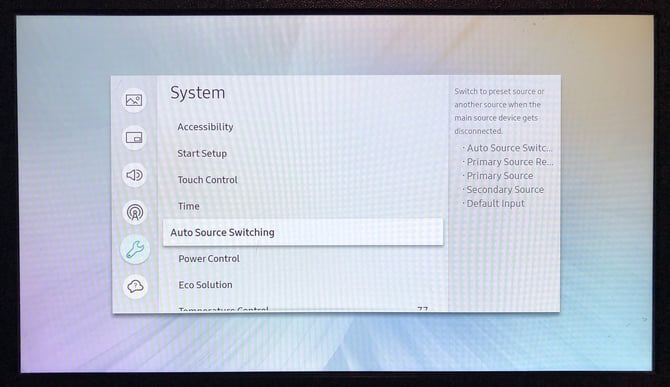Click the System heading title
The height and width of the screenshot is (387, 670).
click(x=197, y=93)
